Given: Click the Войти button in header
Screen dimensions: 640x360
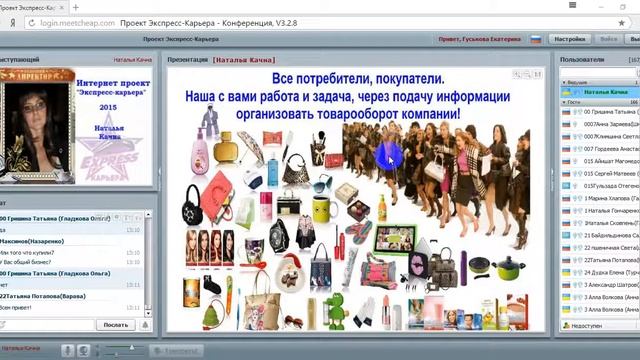Looking at the screenshot, I should 608,39.
